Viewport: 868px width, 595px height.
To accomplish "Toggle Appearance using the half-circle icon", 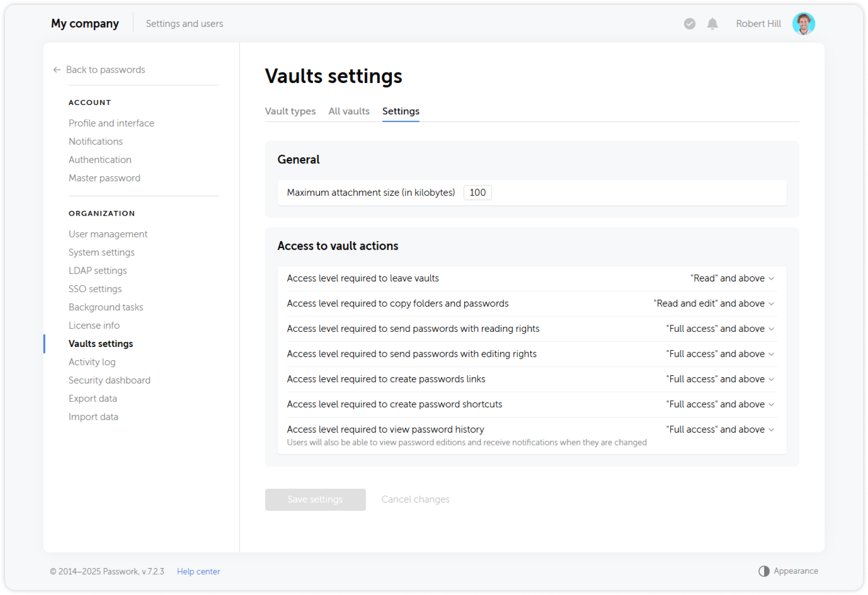I will click(764, 570).
